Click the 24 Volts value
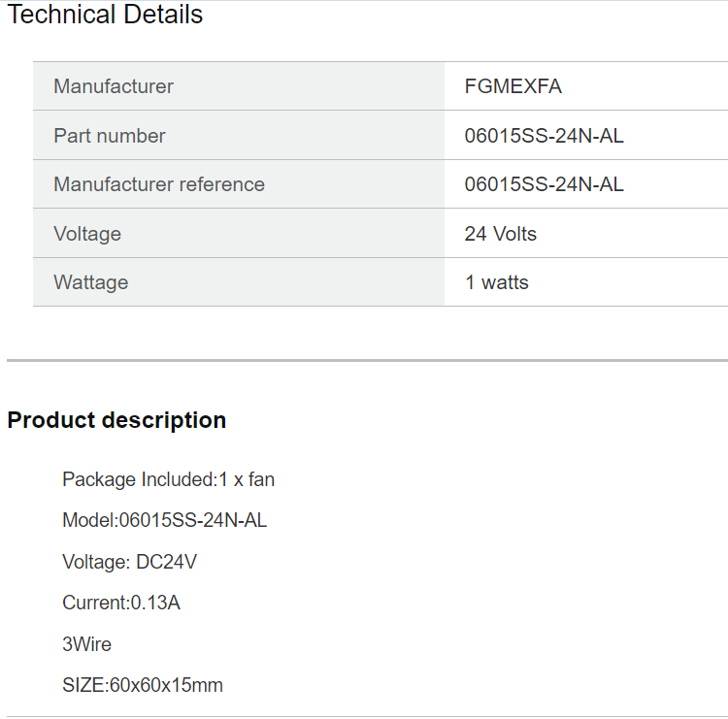Screen dimensions: 728x719 (x=501, y=234)
